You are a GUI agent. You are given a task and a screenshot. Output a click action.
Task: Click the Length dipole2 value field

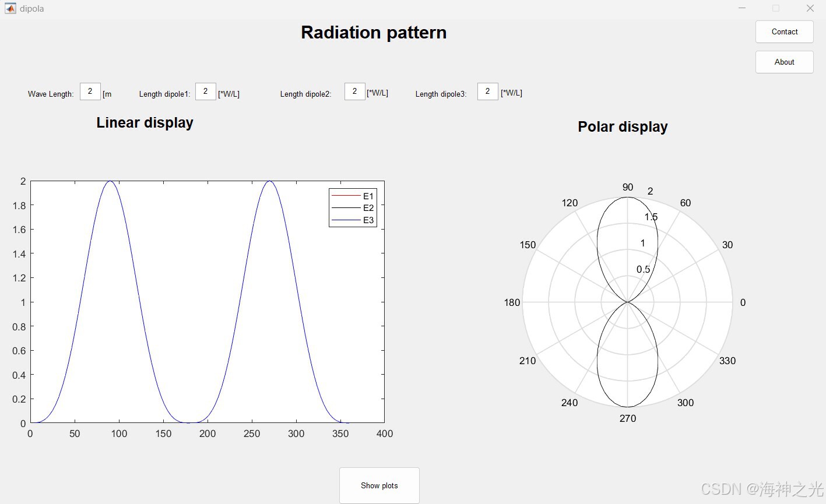[354, 91]
